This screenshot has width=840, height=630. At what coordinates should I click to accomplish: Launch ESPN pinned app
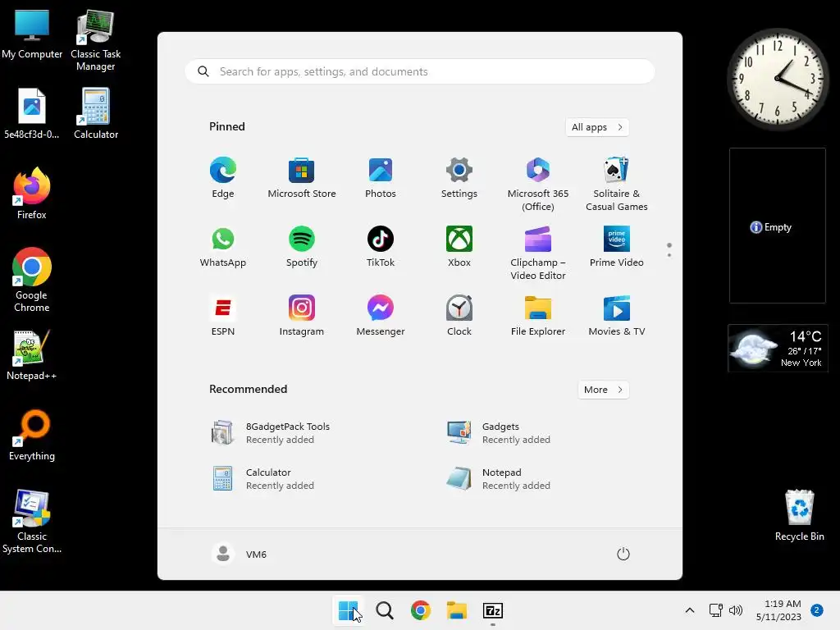point(223,316)
